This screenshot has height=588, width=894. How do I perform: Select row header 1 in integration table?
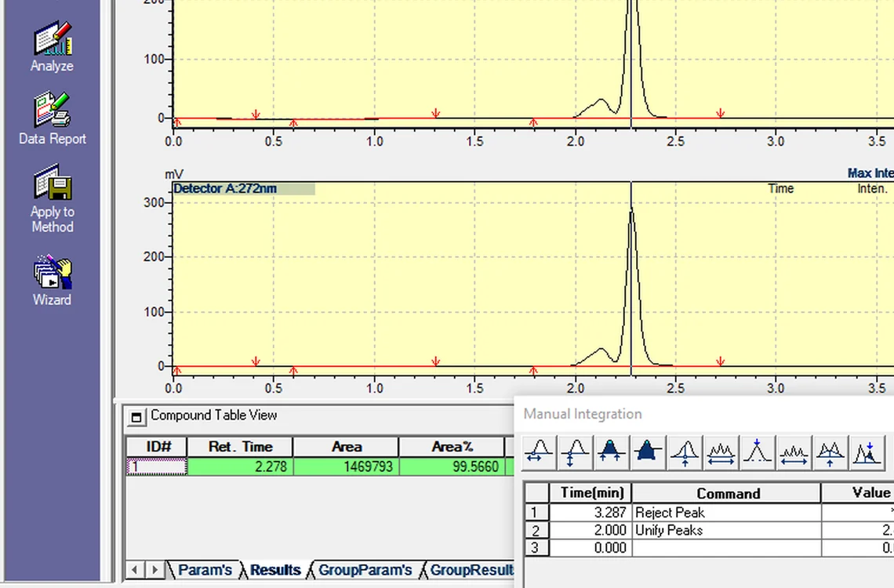[x=536, y=512]
